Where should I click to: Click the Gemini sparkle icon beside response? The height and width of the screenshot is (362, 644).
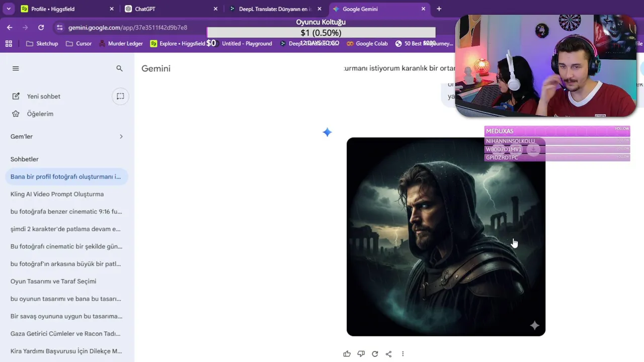327,132
